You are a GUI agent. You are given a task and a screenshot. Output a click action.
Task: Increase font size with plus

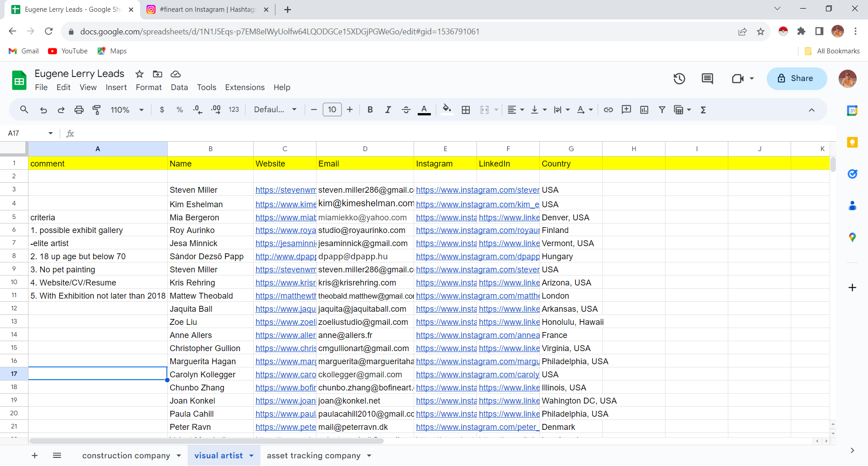click(x=350, y=109)
